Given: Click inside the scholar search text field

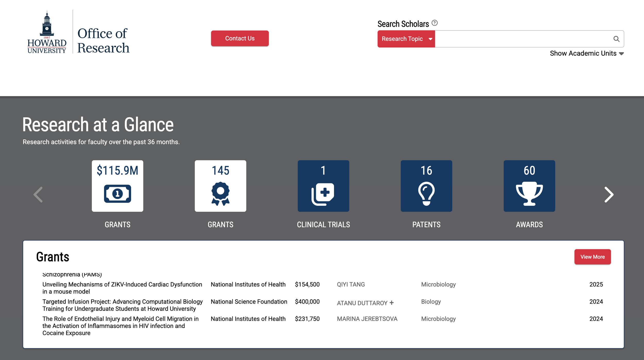Looking at the screenshot, I should (523, 39).
